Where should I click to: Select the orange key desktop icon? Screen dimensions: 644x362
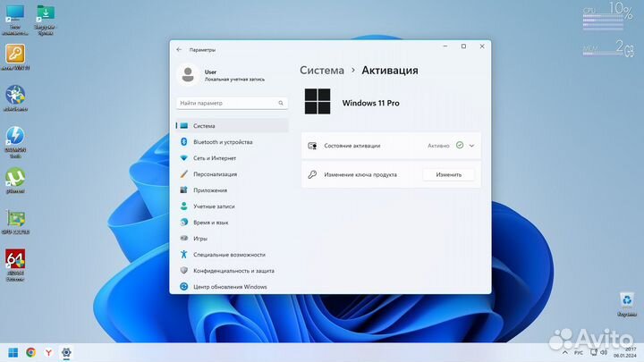(x=15, y=57)
